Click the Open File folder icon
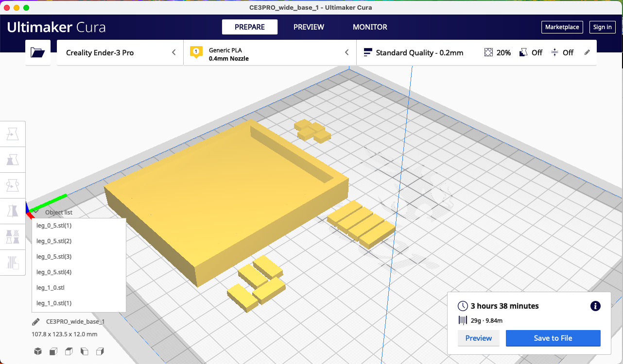623x364 pixels. [38, 52]
